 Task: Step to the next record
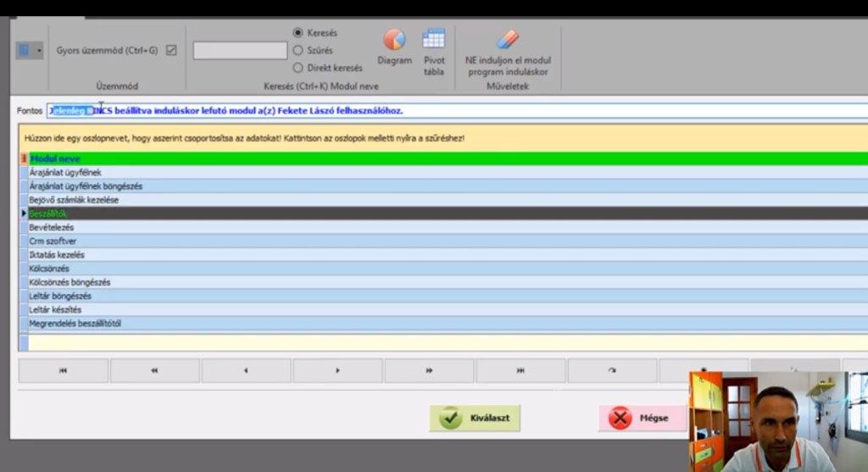pos(338,370)
